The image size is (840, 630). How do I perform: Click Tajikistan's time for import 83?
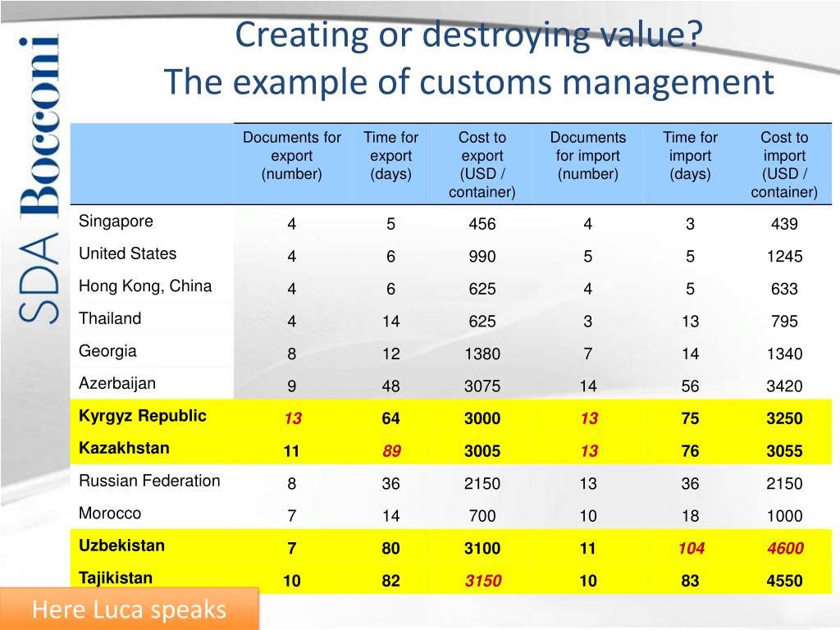click(690, 581)
